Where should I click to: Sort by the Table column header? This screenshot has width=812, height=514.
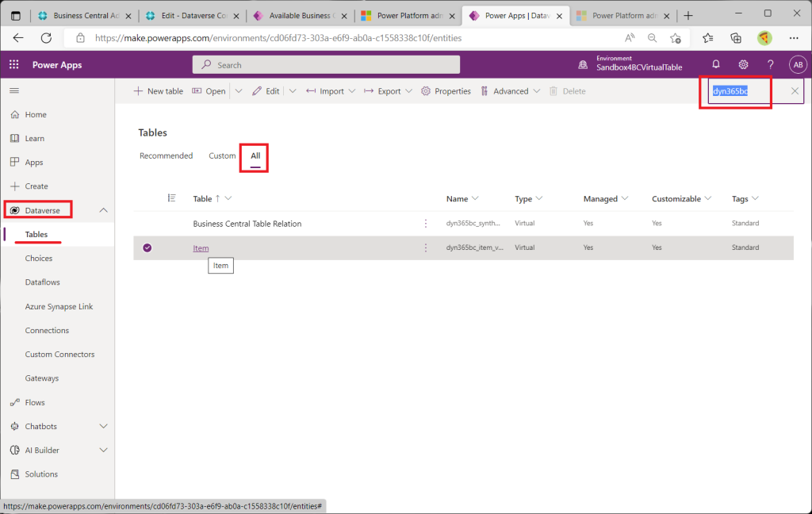pyautogui.click(x=202, y=198)
